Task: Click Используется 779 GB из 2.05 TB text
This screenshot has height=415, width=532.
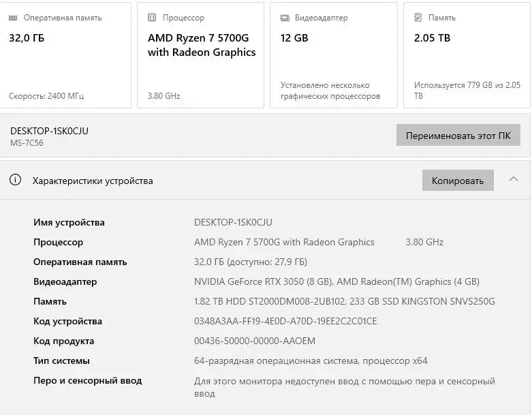Action: click(467, 91)
